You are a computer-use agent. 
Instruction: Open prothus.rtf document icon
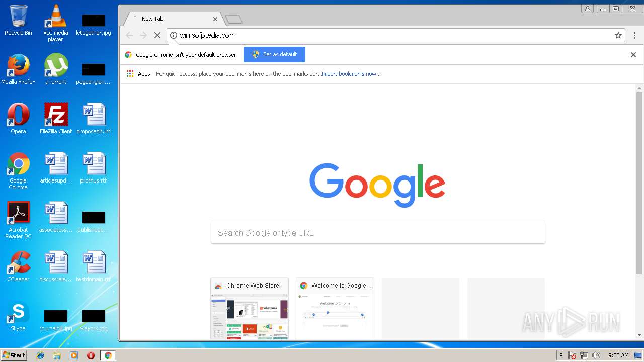(x=93, y=168)
